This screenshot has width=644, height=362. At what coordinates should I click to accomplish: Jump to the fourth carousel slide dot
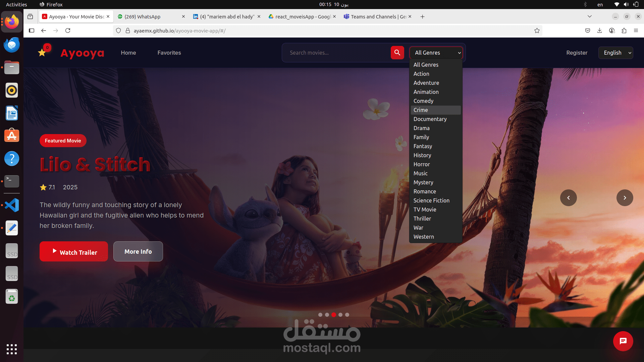point(340,315)
